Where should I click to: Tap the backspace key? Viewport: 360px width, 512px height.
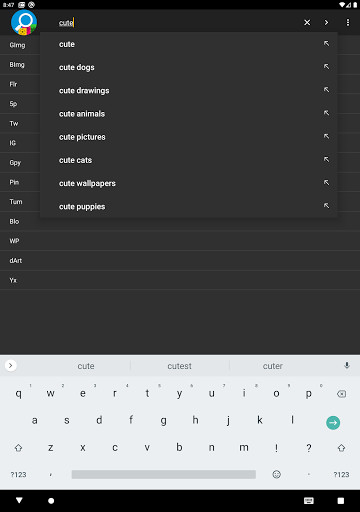tap(341, 394)
